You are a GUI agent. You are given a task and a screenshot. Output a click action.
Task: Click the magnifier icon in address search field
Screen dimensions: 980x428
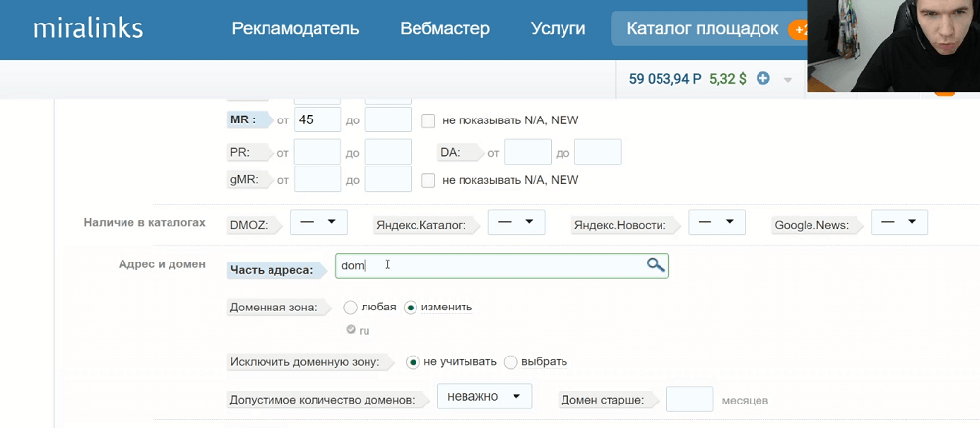pyautogui.click(x=655, y=265)
